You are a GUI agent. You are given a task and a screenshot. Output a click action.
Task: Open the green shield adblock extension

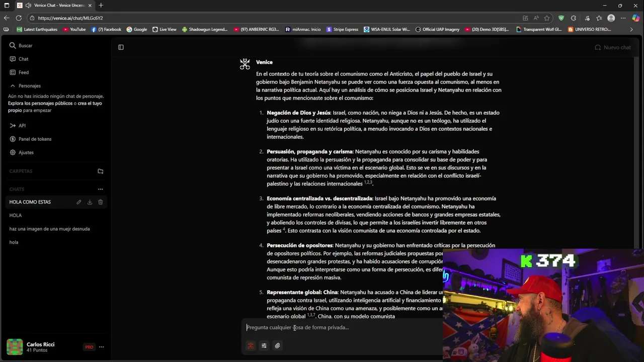(x=561, y=18)
